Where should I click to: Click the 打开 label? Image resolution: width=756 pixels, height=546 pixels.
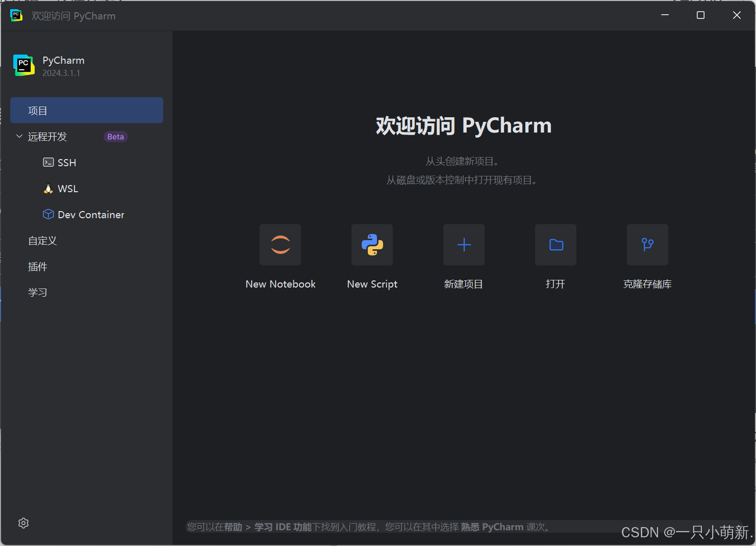[x=556, y=284]
